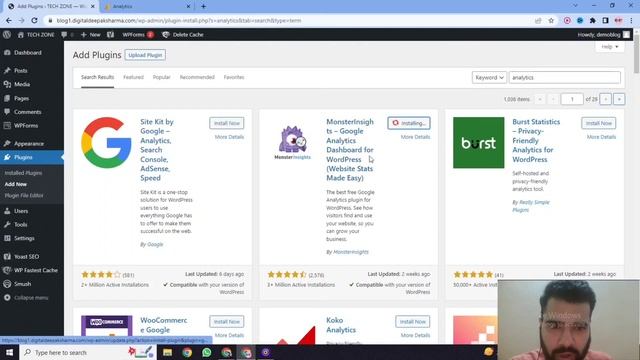Open Howdy demoblog account menu
This screenshot has width=640, height=360.
point(604,35)
